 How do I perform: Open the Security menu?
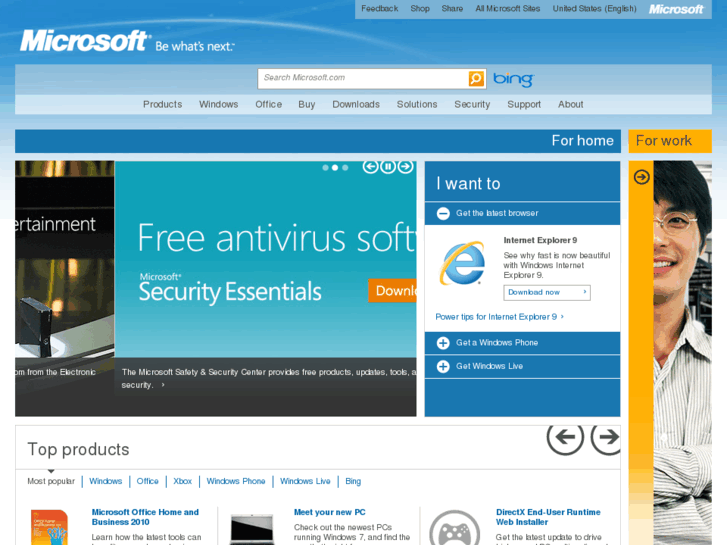pyautogui.click(x=472, y=104)
